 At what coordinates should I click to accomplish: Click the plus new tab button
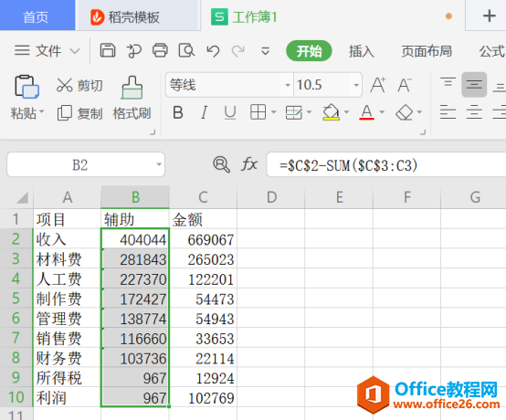point(489,16)
